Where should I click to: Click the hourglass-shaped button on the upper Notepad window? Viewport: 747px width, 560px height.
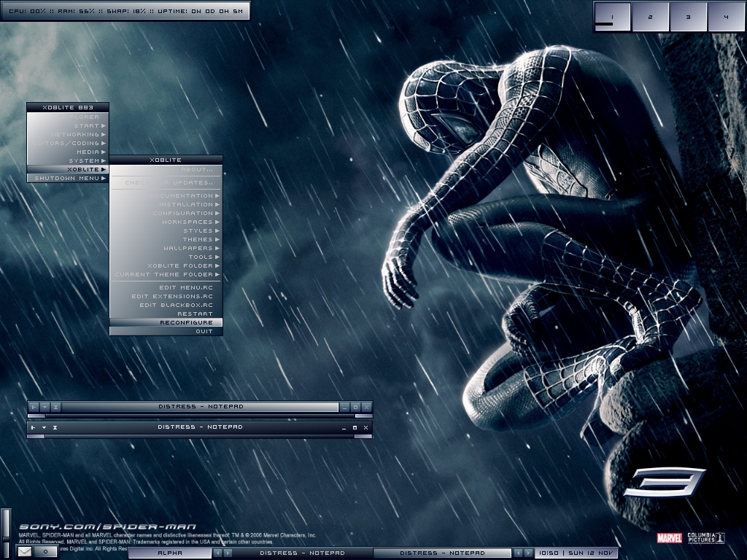click(55, 407)
